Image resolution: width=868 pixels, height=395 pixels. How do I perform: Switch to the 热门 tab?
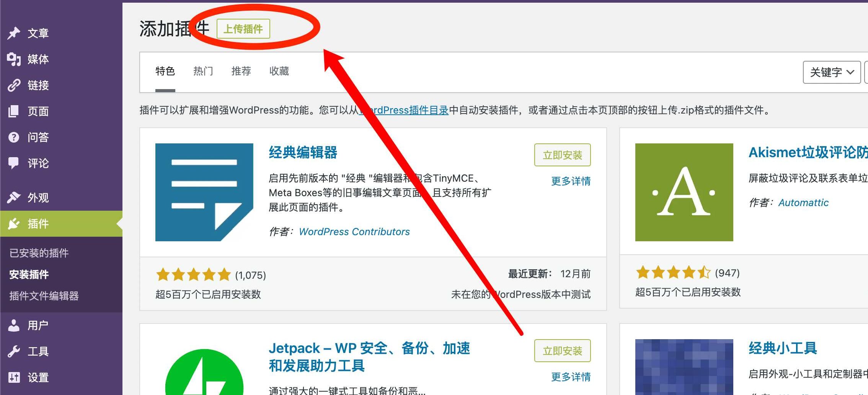(x=203, y=71)
